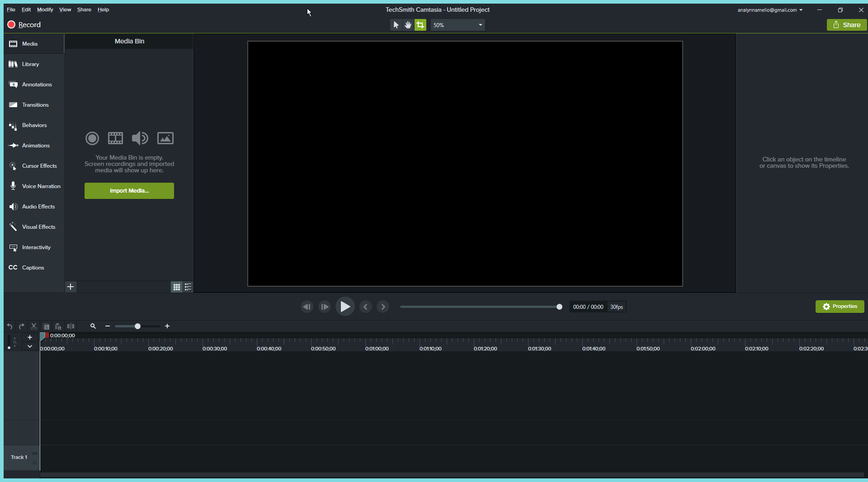Select the Pan hand canvas tool
868x482 pixels.
408,25
